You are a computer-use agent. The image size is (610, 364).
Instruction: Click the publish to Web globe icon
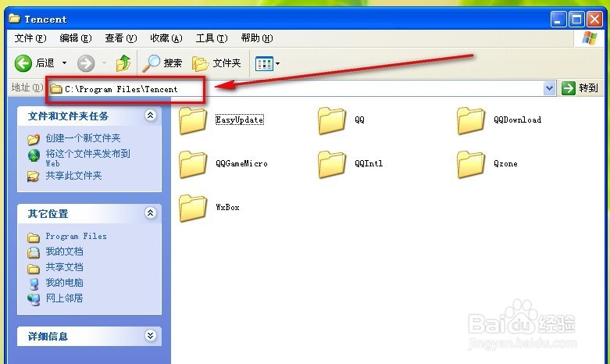click(34, 155)
